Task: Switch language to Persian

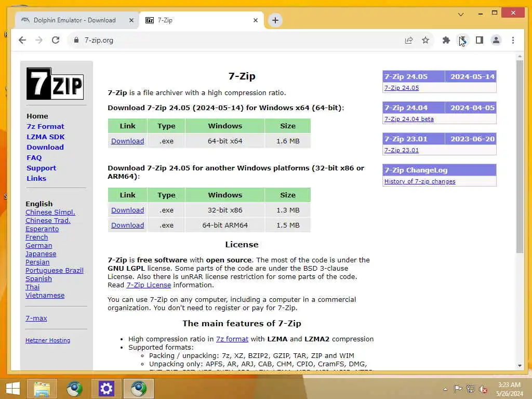Action: tap(37, 262)
